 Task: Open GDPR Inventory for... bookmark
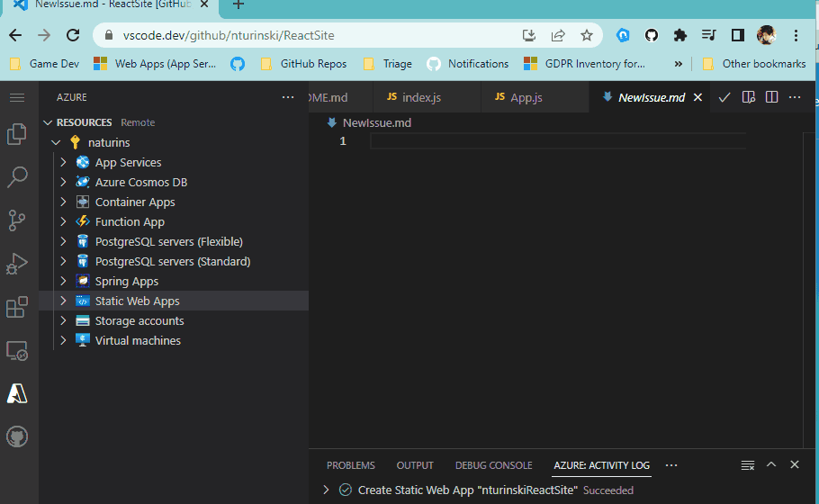(x=584, y=64)
